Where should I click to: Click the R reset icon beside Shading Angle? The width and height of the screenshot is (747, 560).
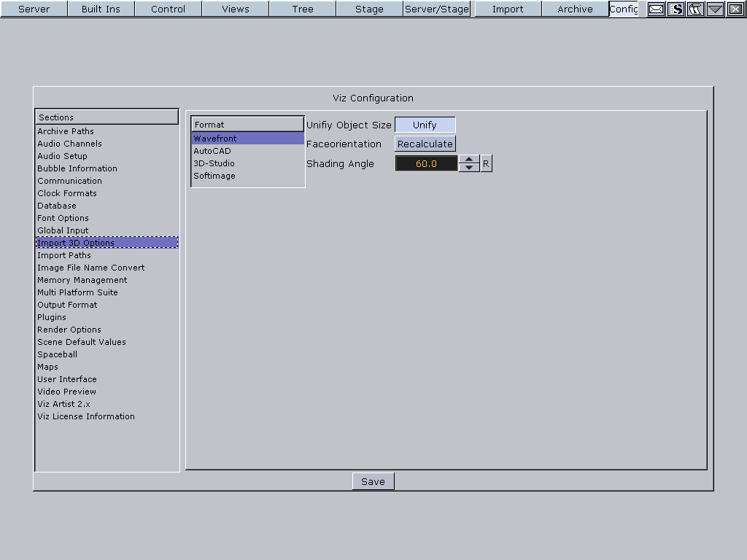(485, 163)
